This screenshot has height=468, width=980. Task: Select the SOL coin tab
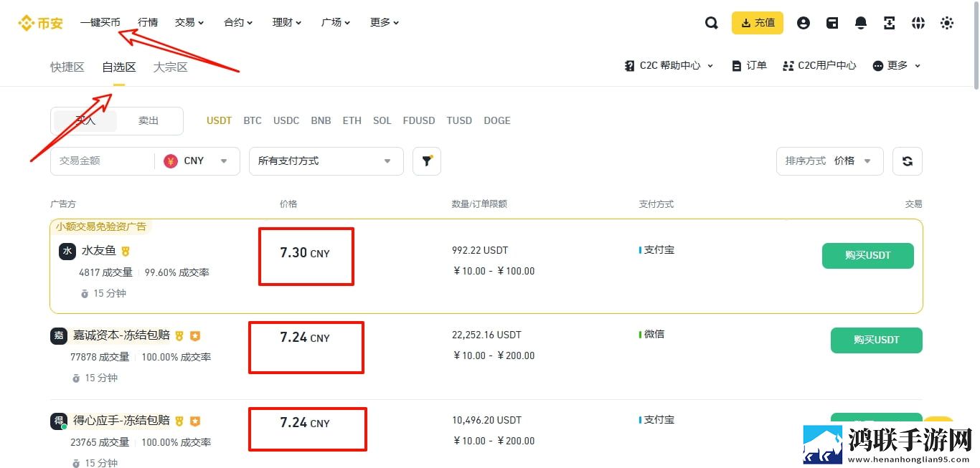tap(382, 121)
